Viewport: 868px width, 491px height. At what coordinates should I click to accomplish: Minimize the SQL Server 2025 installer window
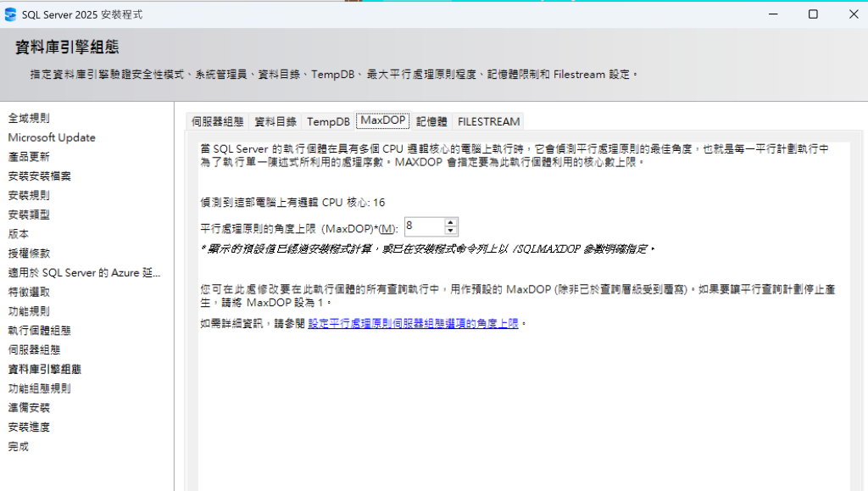click(x=773, y=14)
